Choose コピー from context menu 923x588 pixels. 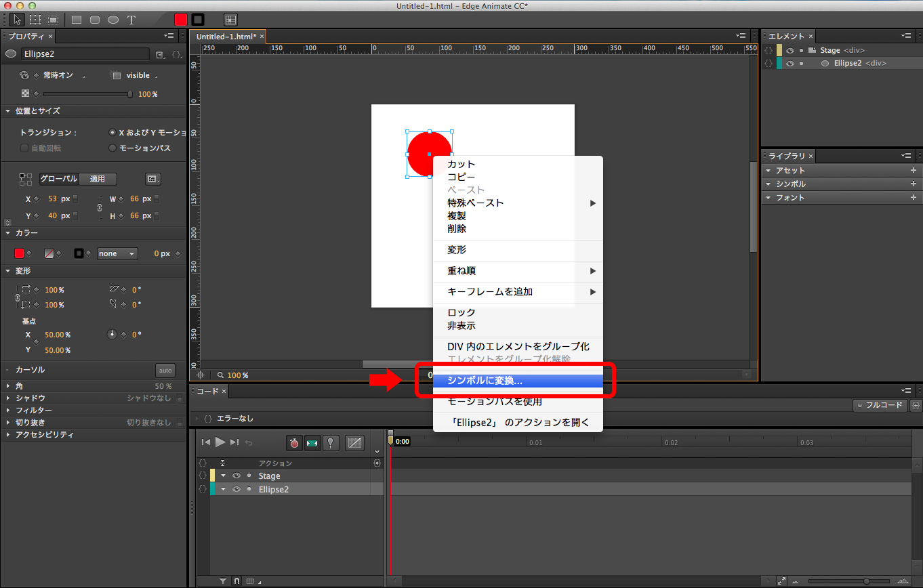tap(518, 177)
